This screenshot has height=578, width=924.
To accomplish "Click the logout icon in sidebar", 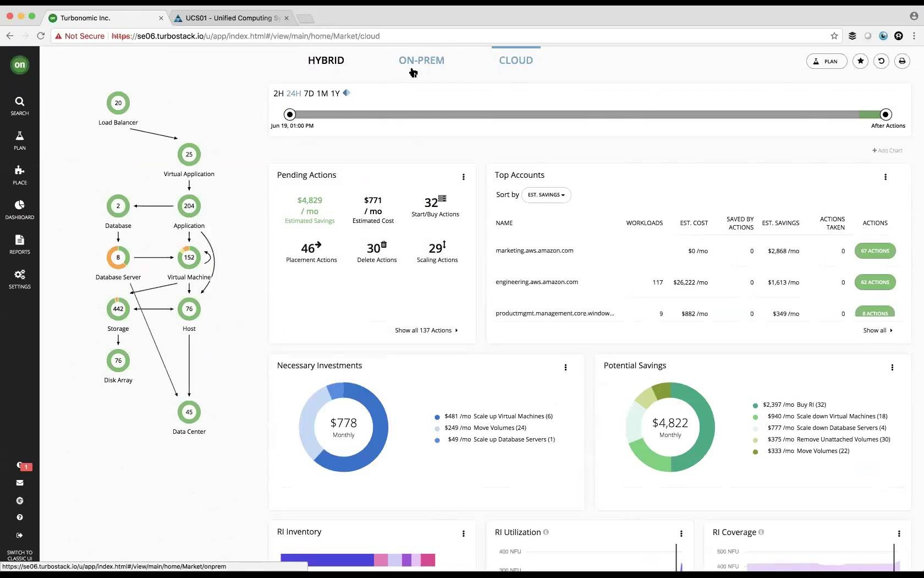I will click(20, 535).
